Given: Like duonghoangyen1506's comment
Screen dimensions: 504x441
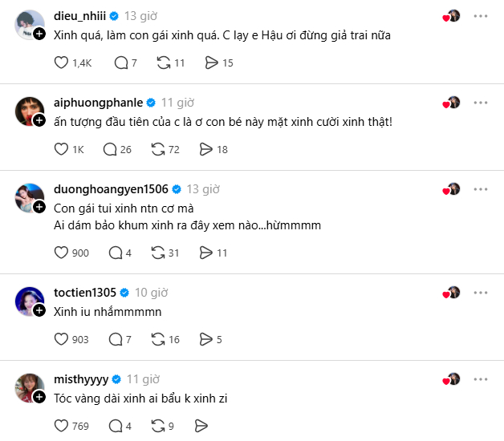Looking at the screenshot, I should [61, 253].
